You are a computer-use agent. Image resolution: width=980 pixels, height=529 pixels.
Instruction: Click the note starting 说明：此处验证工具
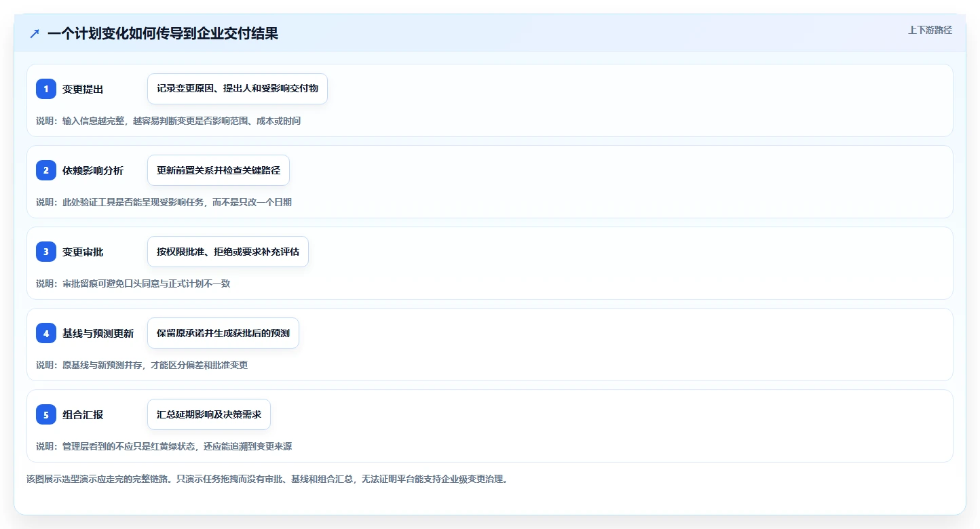tap(164, 202)
